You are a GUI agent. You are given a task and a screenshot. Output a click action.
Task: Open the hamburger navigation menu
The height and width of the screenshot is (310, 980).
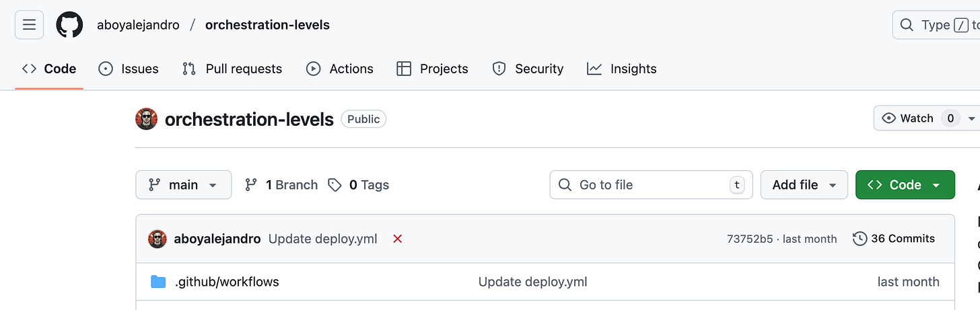pyautogui.click(x=29, y=26)
